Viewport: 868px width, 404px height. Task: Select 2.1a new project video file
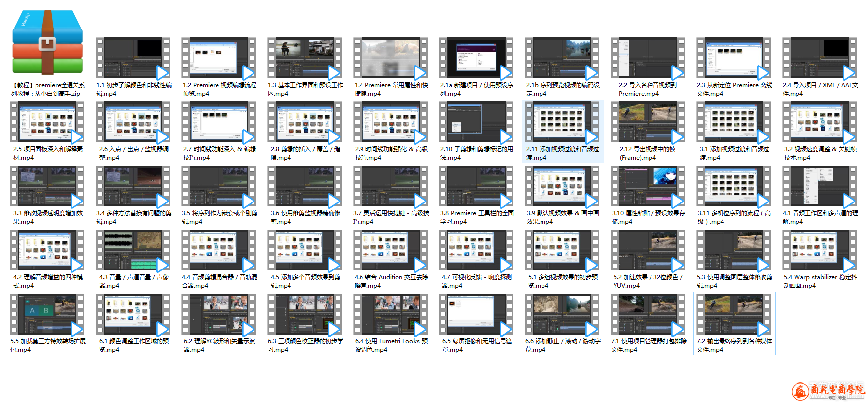(x=476, y=58)
